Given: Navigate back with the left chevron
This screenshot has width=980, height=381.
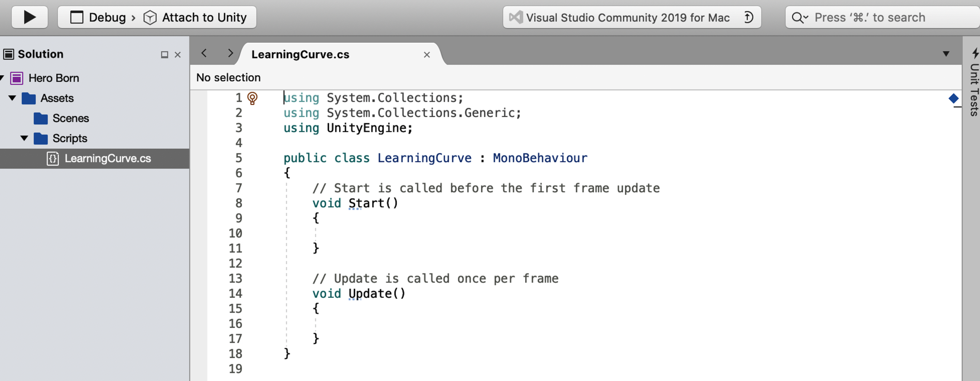Looking at the screenshot, I should pos(204,53).
